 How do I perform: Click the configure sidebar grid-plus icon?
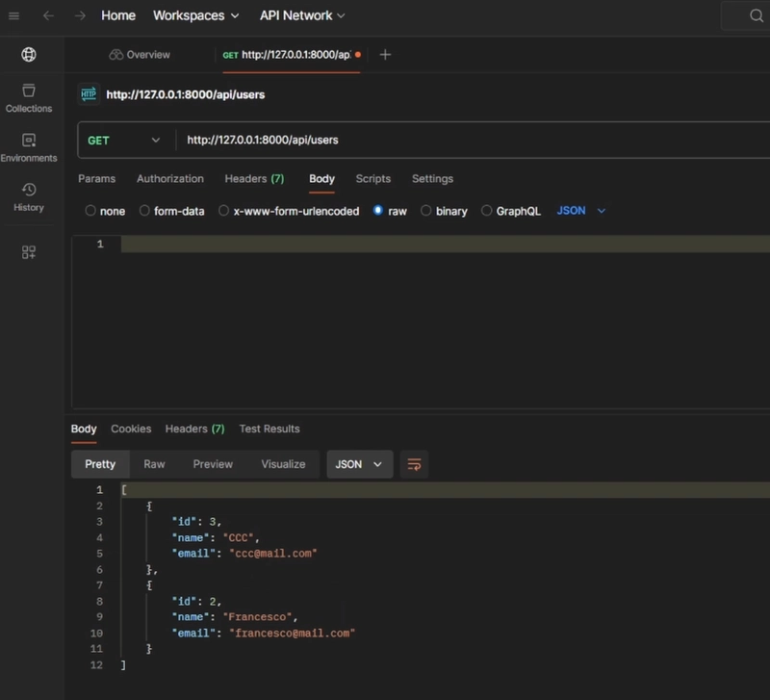29,252
